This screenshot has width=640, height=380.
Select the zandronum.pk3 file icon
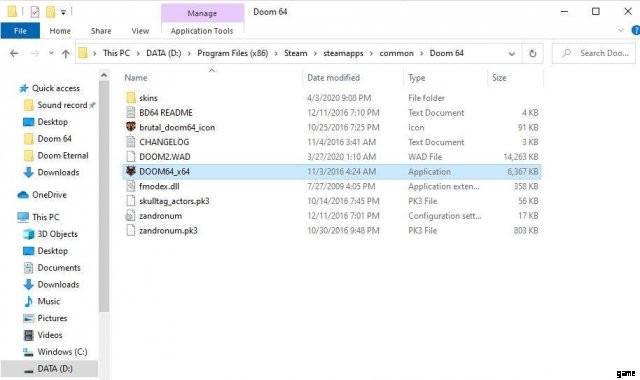pos(131,230)
